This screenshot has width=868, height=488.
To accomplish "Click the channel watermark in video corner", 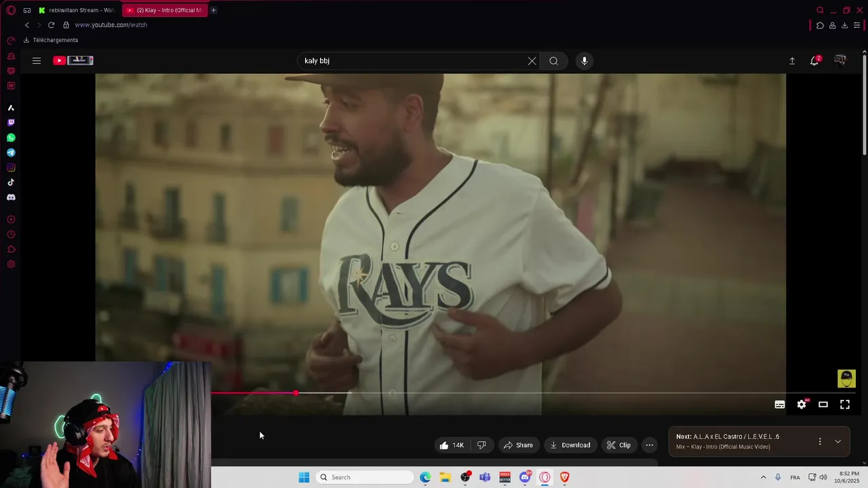I will point(846,378).
